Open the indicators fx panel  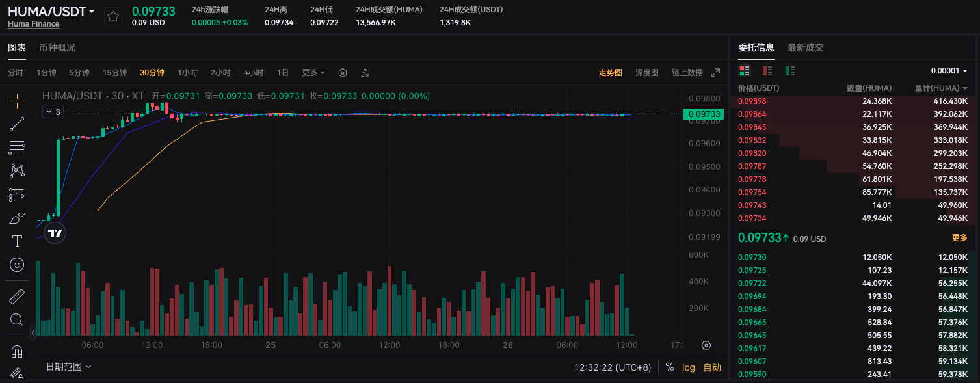click(364, 73)
